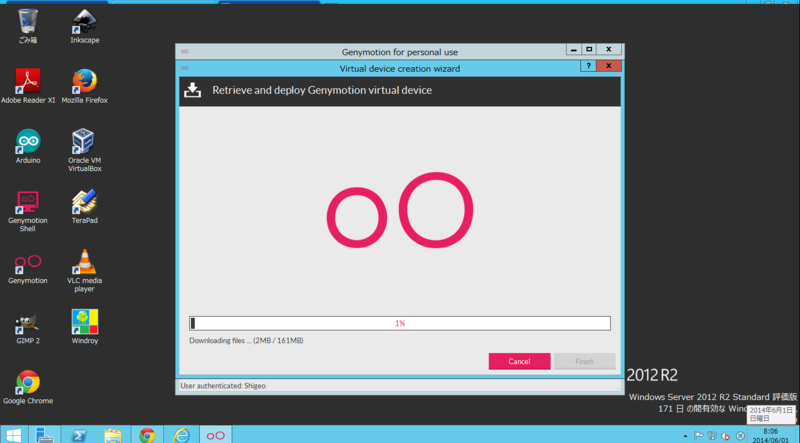Select the Genymotion Shell desktop icon
Screen dimensions: 800x443
point(28,211)
